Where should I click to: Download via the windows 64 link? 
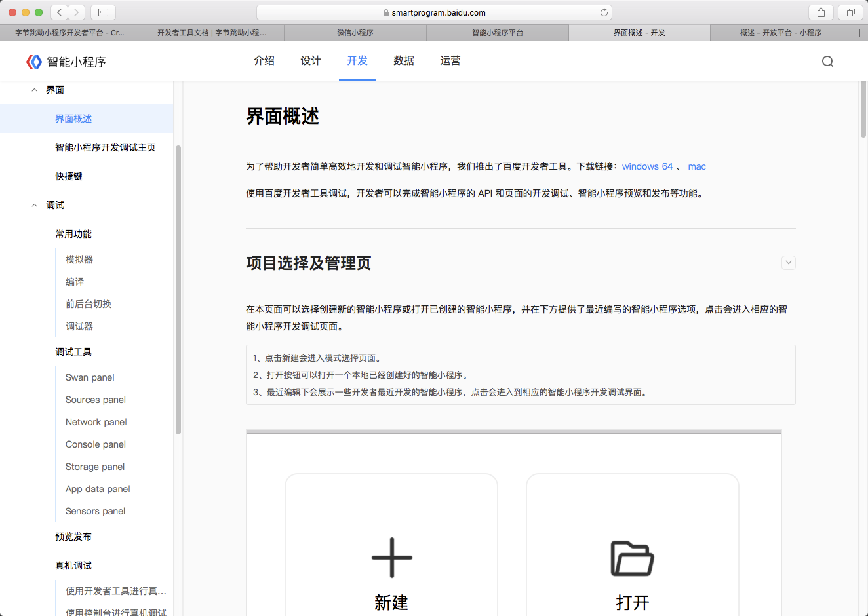tap(648, 166)
